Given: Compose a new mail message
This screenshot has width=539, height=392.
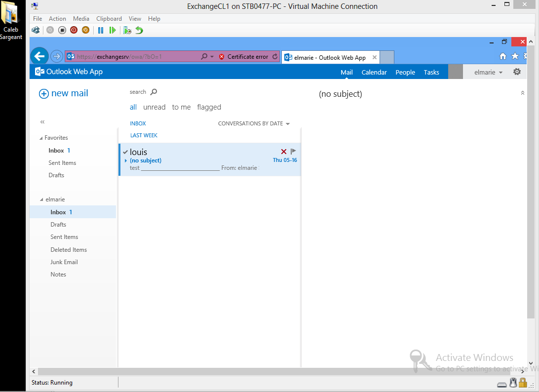Looking at the screenshot, I should 64,93.
